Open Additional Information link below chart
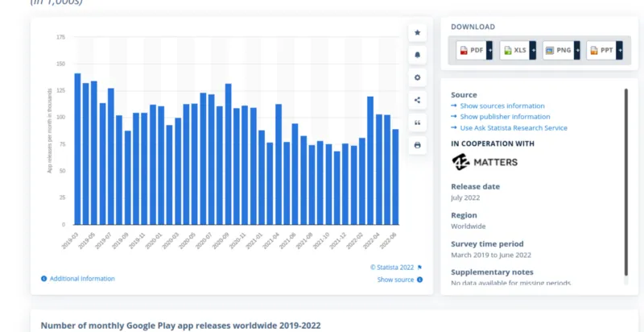The width and height of the screenshot is (644, 332). pos(82,279)
